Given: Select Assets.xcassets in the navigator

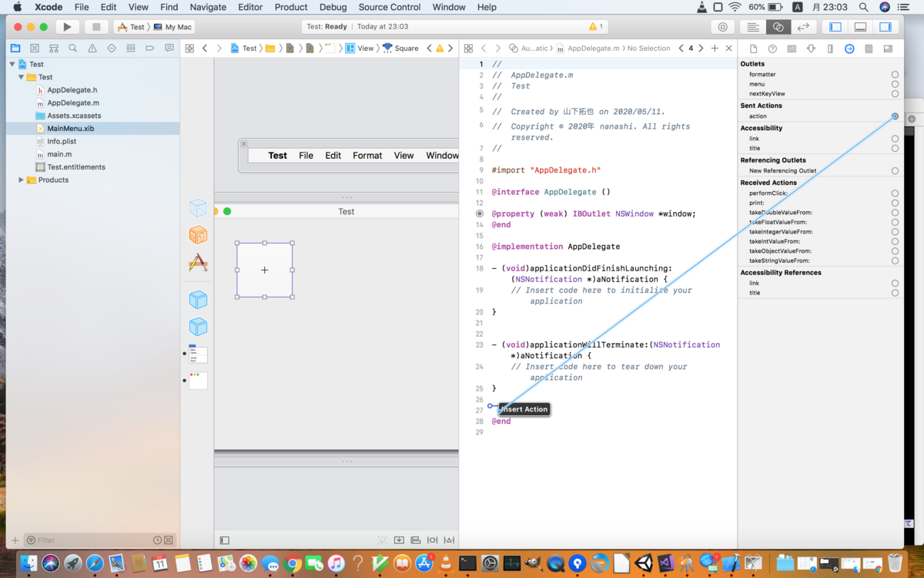Looking at the screenshot, I should point(74,116).
